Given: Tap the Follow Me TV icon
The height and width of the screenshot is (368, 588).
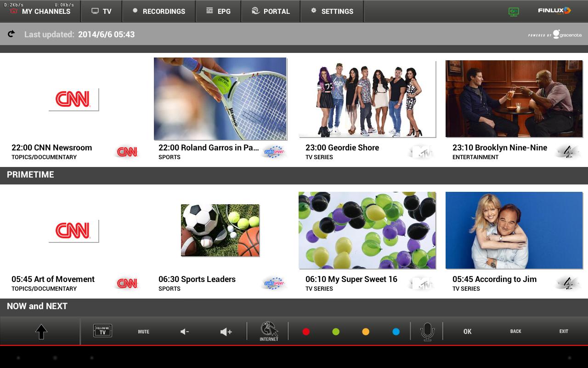Looking at the screenshot, I should coord(102,331).
